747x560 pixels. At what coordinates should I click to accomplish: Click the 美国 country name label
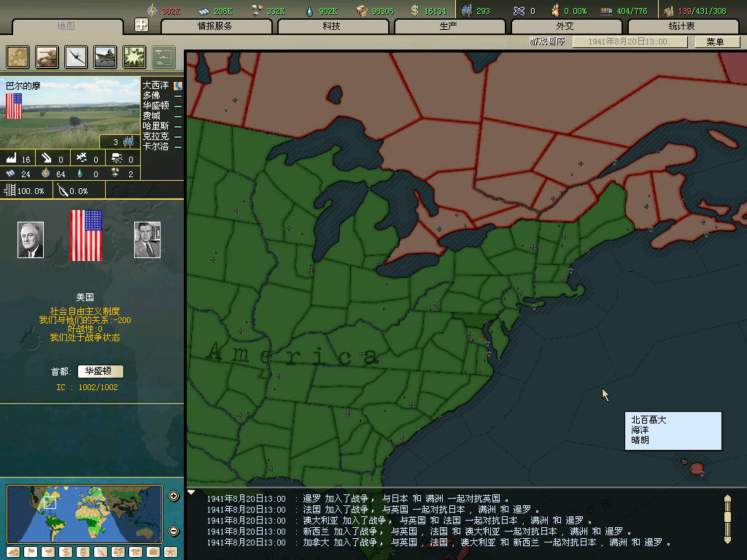[85, 297]
